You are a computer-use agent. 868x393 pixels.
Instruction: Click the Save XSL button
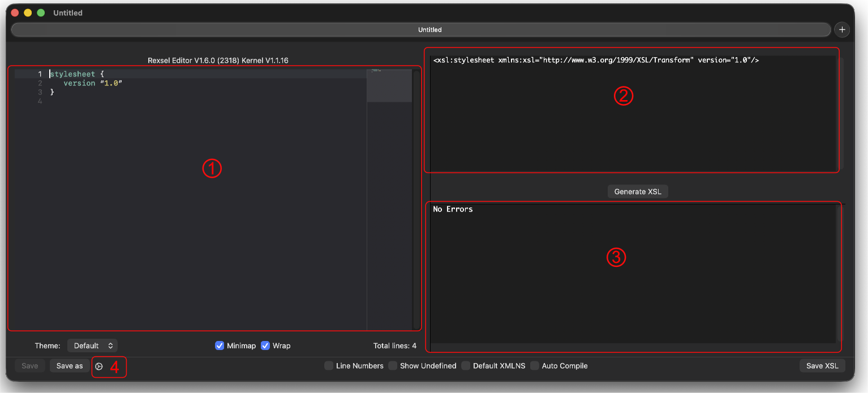coord(822,366)
